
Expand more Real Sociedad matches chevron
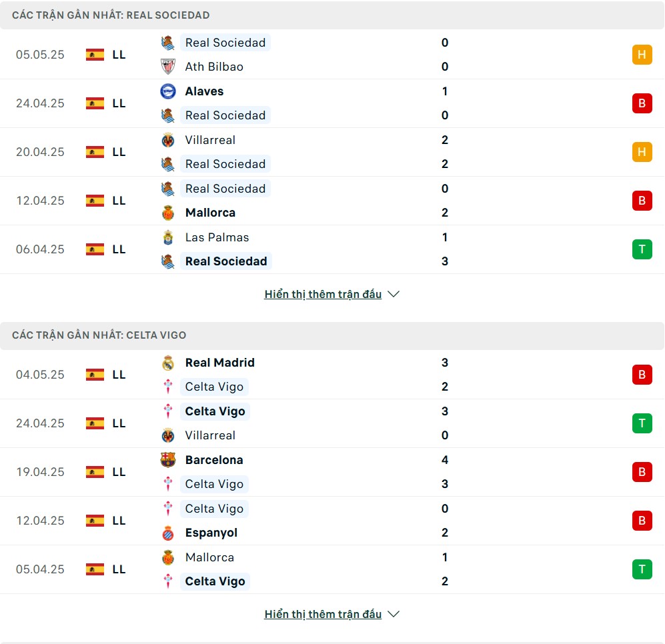pos(394,294)
